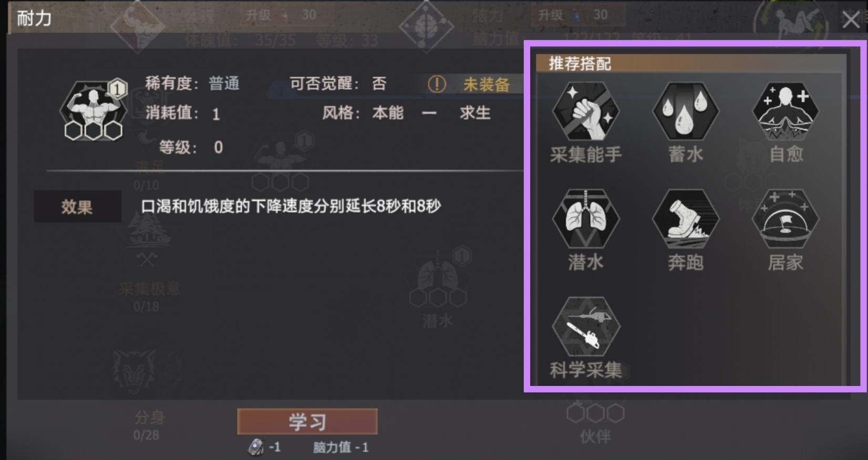This screenshot has height=460, width=868.
Task: Select the 采集能手 skill icon
Action: coord(585,111)
